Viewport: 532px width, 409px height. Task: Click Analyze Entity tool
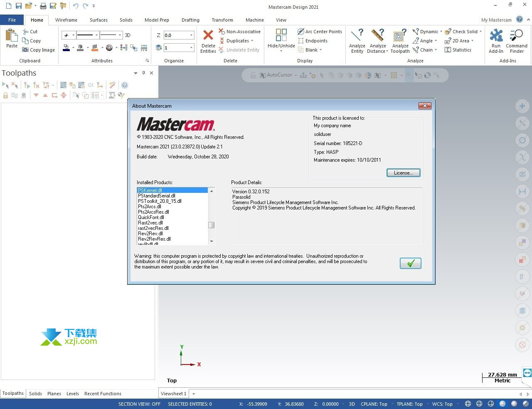pyautogui.click(x=357, y=41)
